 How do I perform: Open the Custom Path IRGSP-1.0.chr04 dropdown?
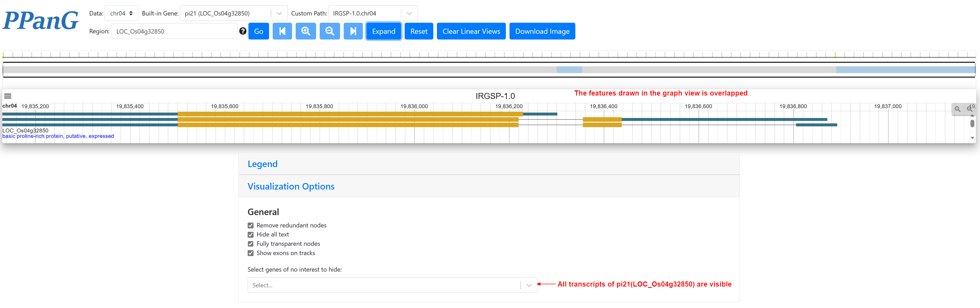373,13
